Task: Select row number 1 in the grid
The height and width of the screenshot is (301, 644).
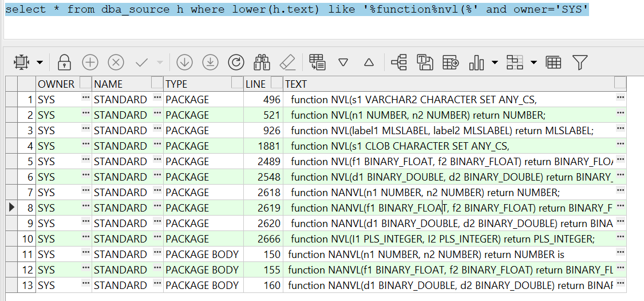Action: tap(27, 100)
